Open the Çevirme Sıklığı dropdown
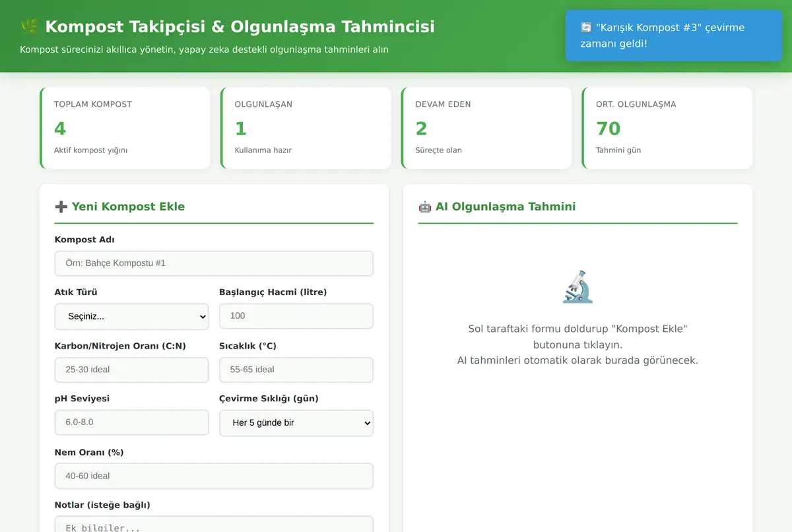The width and height of the screenshot is (792, 532). point(296,423)
